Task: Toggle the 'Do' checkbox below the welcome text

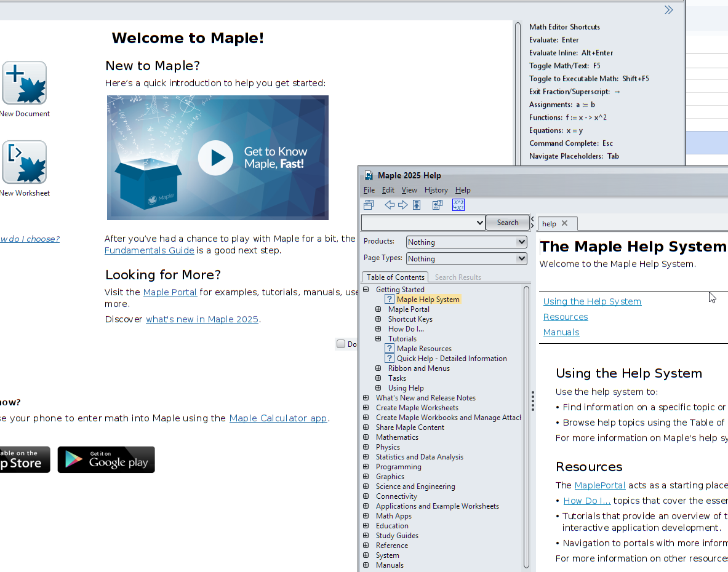Action: pos(341,344)
